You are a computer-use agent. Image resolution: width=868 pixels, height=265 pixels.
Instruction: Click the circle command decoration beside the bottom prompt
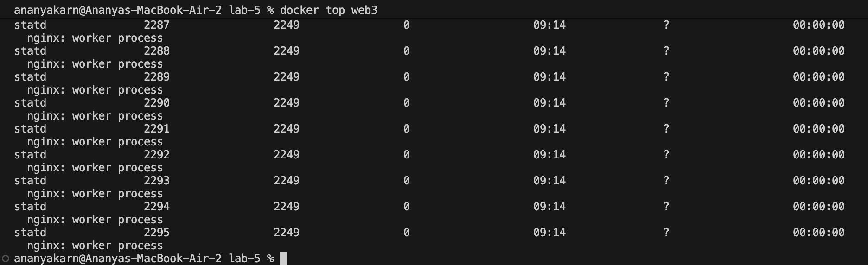(x=6, y=259)
